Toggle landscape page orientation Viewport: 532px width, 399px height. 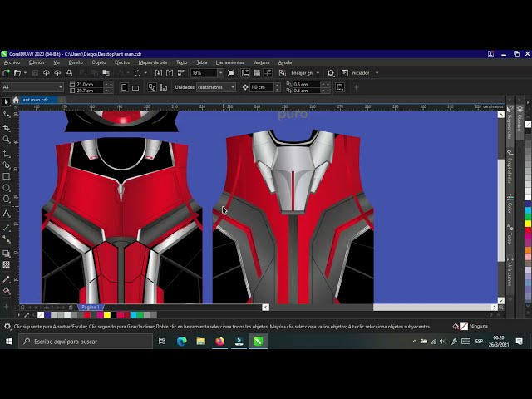[135, 87]
